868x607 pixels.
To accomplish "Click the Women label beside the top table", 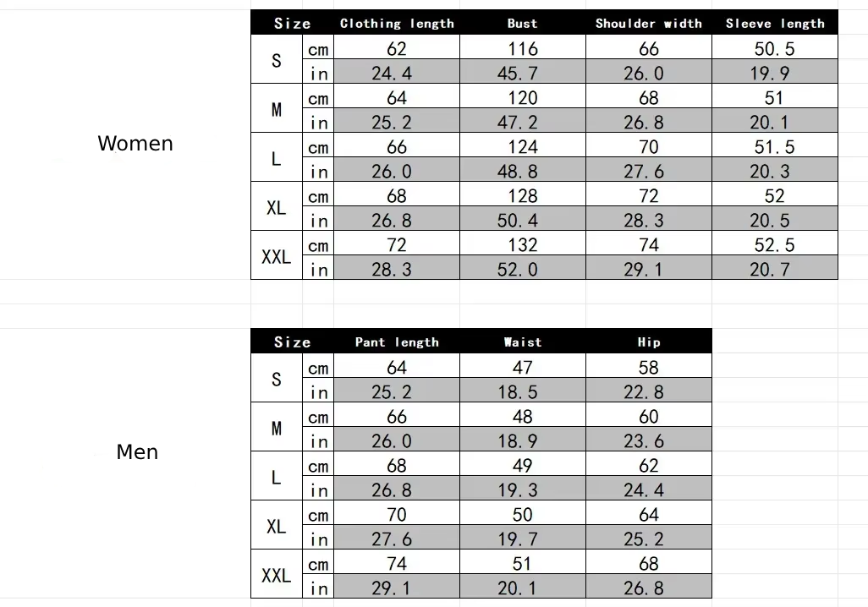I will [135, 144].
